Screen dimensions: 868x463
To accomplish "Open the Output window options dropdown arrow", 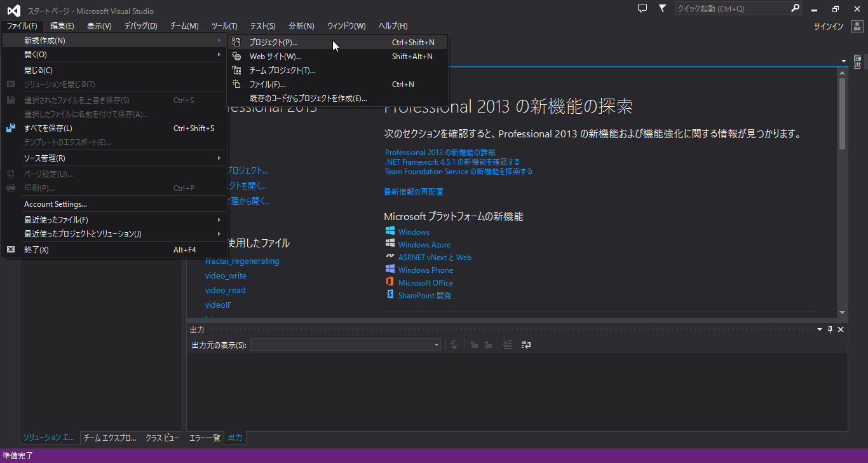I will [x=819, y=329].
